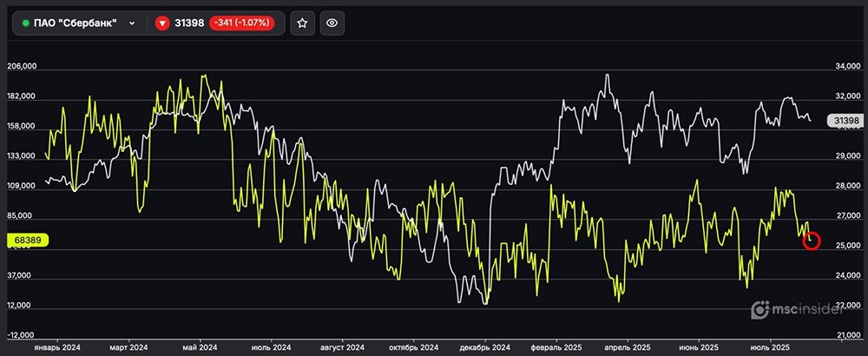This screenshot has width=868, height=356.
Task: Click the май 2024 time axis label
Action: (x=200, y=347)
